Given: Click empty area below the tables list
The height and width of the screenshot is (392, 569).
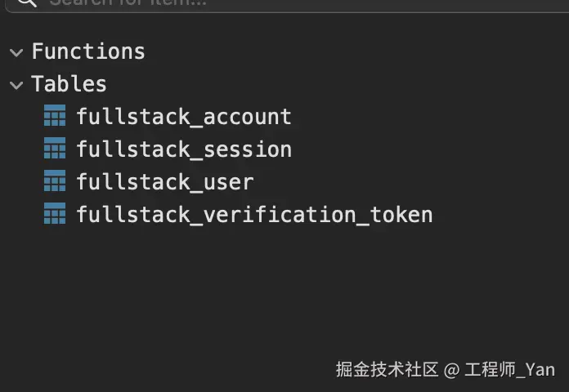Looking at the screenshot, I should click(x=245, y=286).
